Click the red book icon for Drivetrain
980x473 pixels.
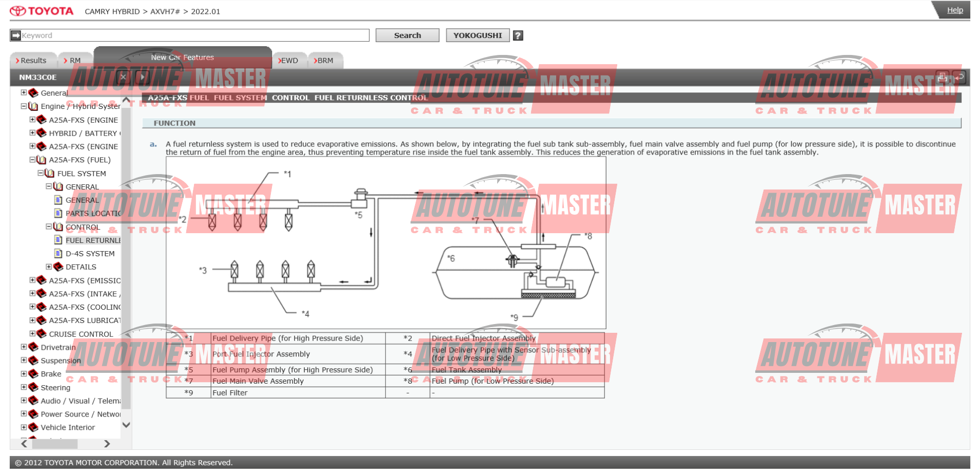(33, 347)
